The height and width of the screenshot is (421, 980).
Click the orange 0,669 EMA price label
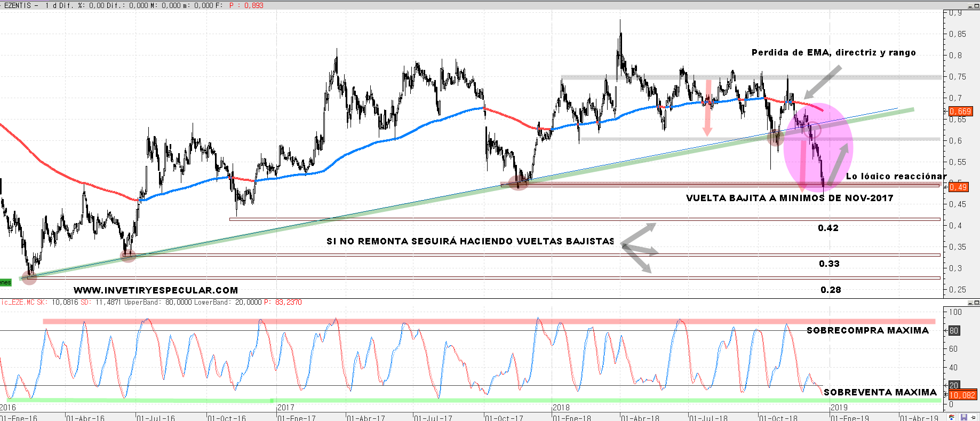pos(960,112)
